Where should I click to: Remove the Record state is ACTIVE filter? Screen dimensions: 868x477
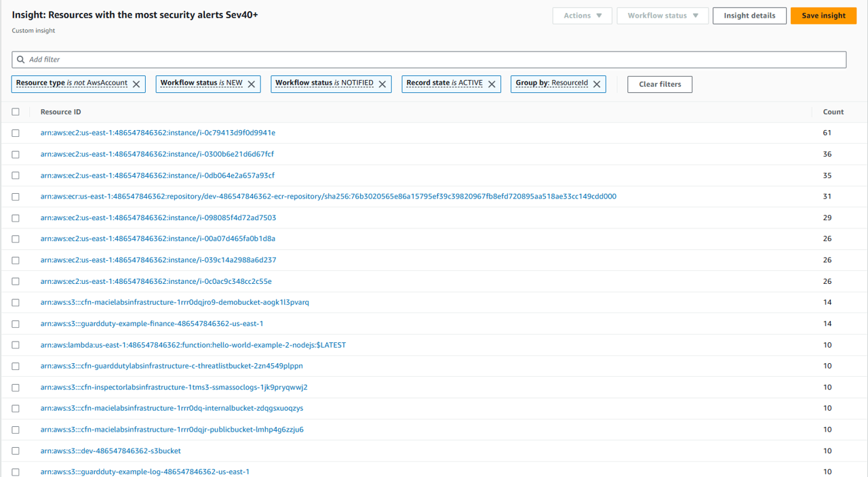492,84
